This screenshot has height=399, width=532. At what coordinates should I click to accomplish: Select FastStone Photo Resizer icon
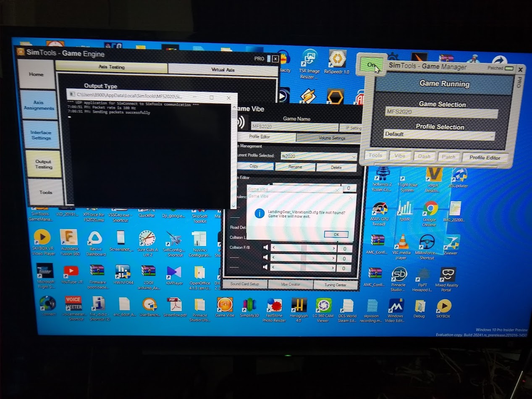coord(275,310)
